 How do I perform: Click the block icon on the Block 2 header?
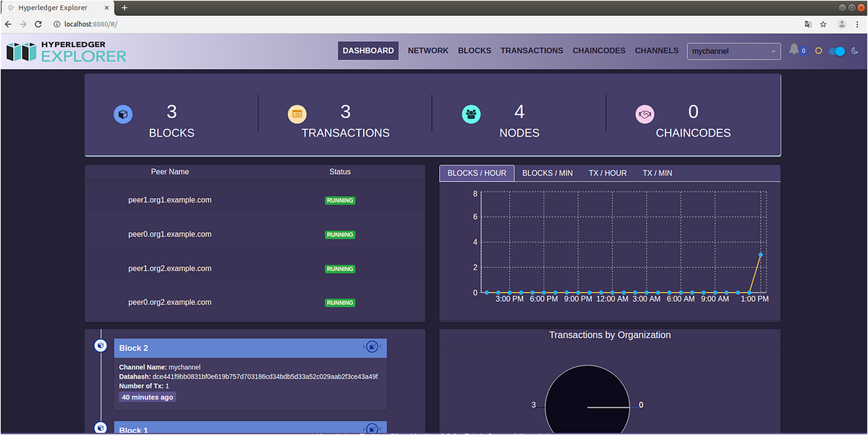(x=372, y=347)
